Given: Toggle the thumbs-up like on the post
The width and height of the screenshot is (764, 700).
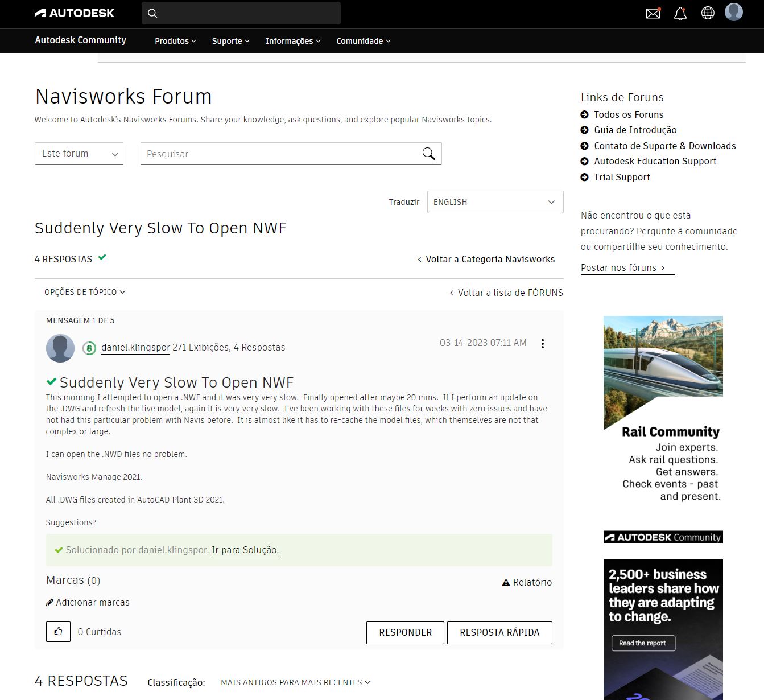Looking at the screenshot, I should (x=57, y=632).
